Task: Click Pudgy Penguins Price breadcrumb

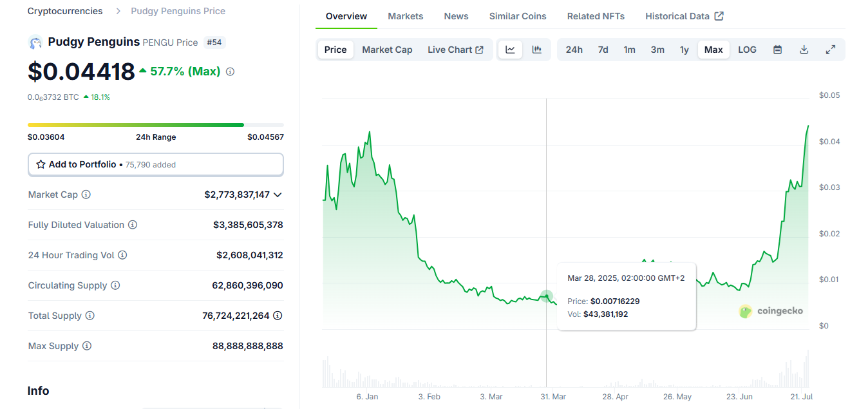Action: click(178, 11)
